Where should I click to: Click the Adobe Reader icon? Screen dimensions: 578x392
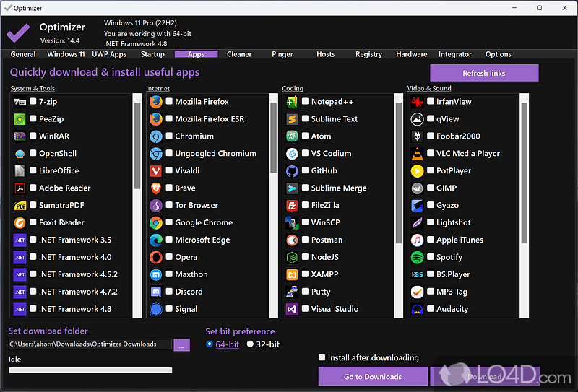[x=20, y=188]
